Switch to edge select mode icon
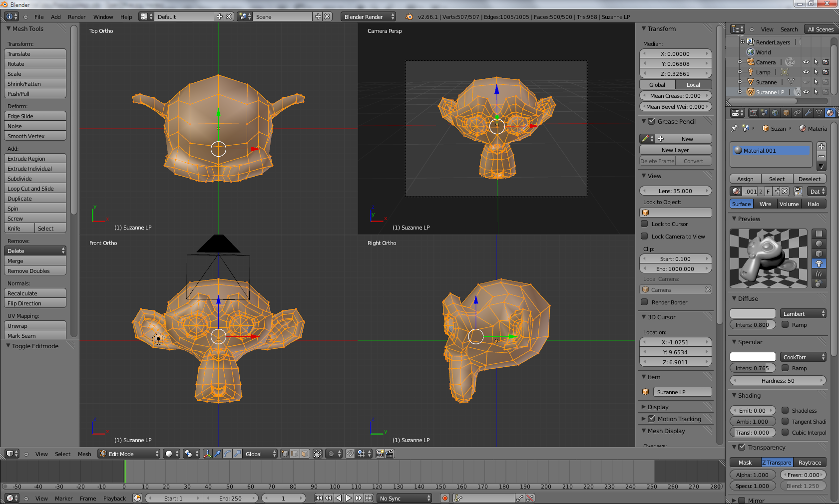 (295, 454)
